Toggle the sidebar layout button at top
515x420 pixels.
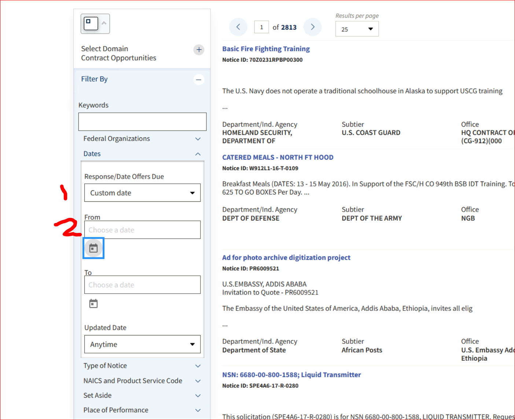(x=95, y=24)
